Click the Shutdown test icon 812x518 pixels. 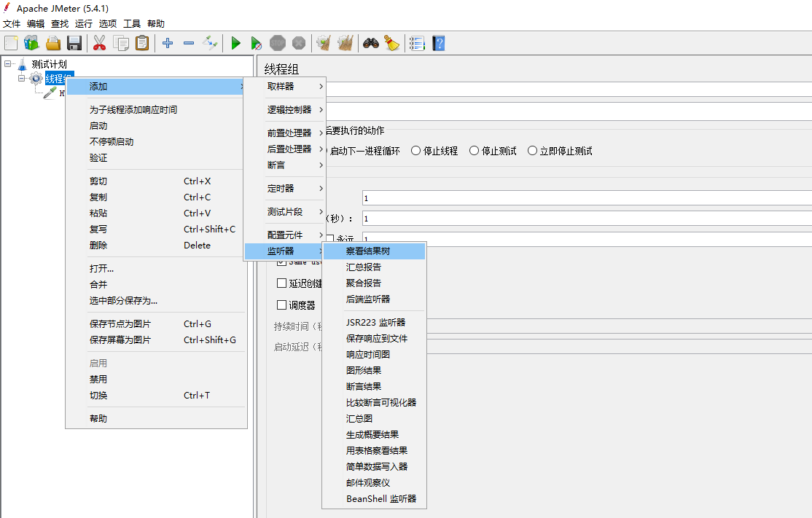[x=299, y=43]
